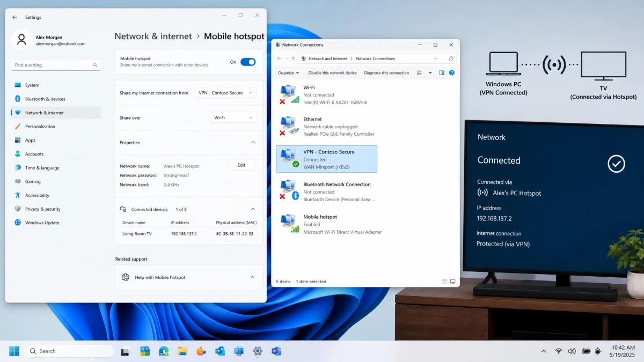The image size is (644, 362).
Task: Open Bluetooth & devices settings
Action: coord(56,99)
